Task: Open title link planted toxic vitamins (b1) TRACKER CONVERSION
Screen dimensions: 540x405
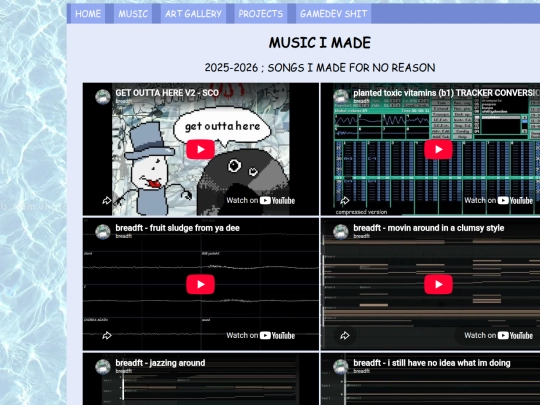Action: pyautogui.click(x=446, y=93)
